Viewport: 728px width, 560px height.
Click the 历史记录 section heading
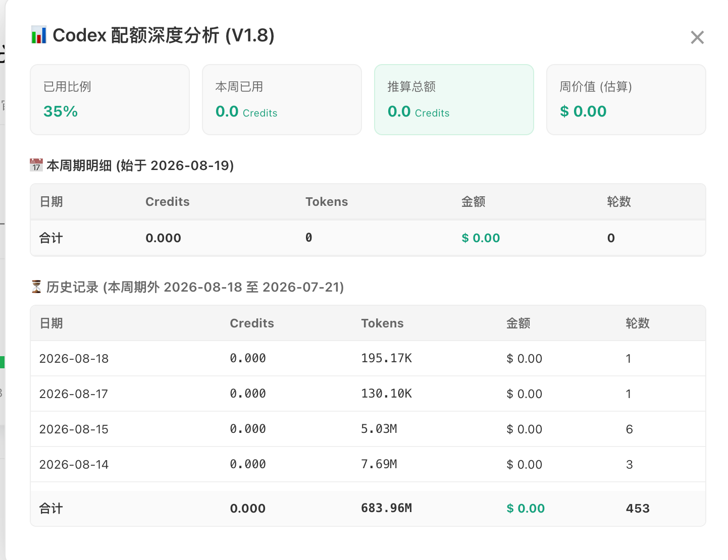(195, 287)
